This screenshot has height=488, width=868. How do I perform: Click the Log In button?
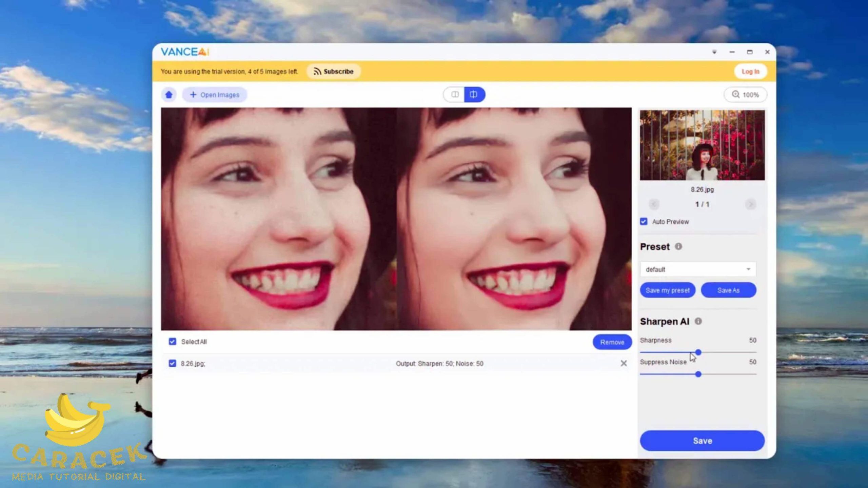(x=750, y=72)
